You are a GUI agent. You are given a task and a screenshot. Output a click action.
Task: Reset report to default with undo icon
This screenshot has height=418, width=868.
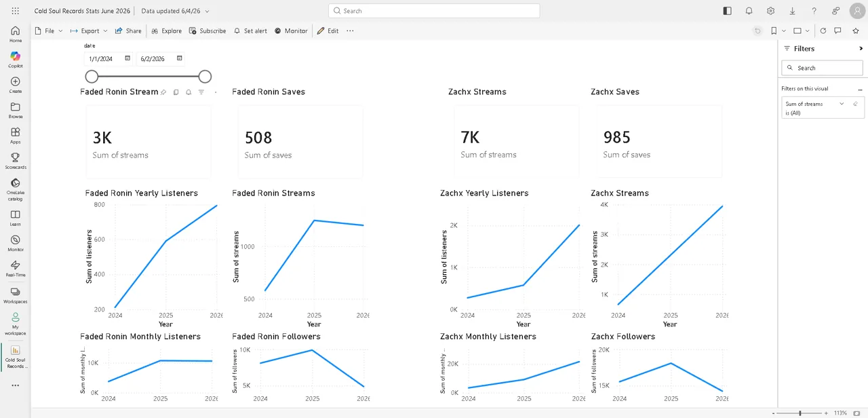(757, 31)
